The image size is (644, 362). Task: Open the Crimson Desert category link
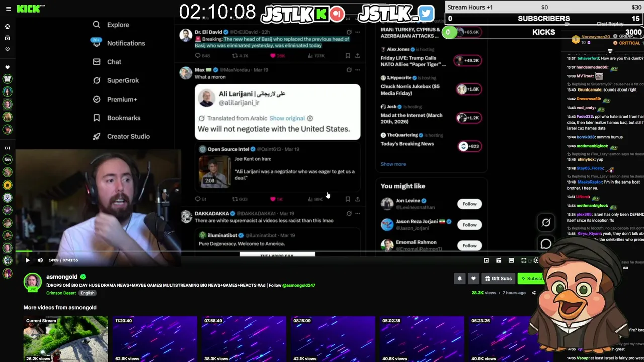61,293
